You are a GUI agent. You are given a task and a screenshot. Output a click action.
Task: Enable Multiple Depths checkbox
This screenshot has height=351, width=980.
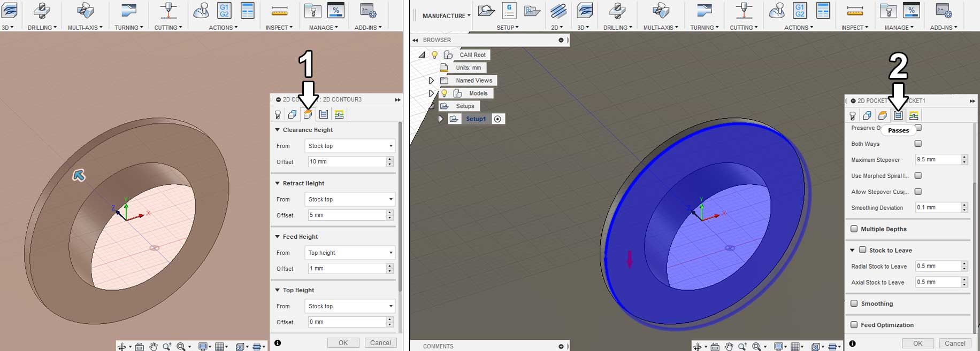pos(854,229)
